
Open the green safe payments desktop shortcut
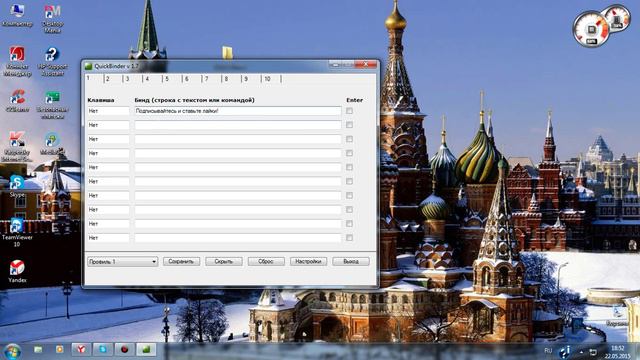point(52,104)
